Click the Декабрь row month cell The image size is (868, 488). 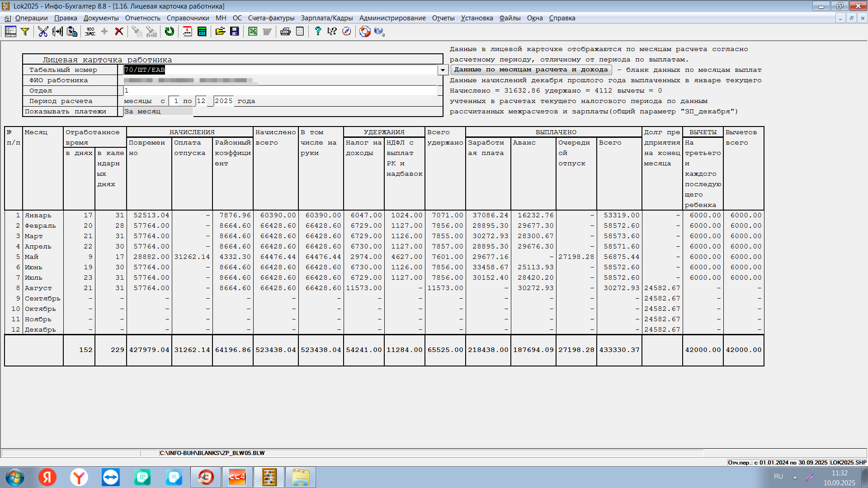coord(43,330)
